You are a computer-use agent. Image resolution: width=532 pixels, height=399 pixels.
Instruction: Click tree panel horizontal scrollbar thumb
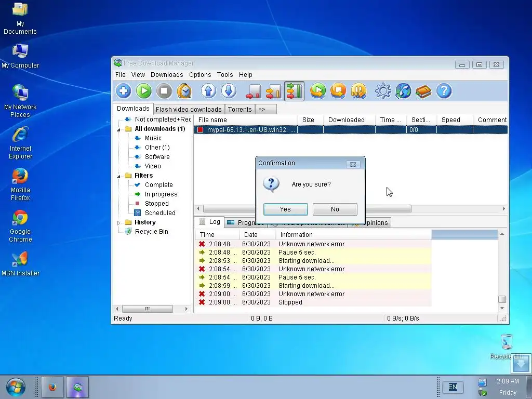(147, 309)
